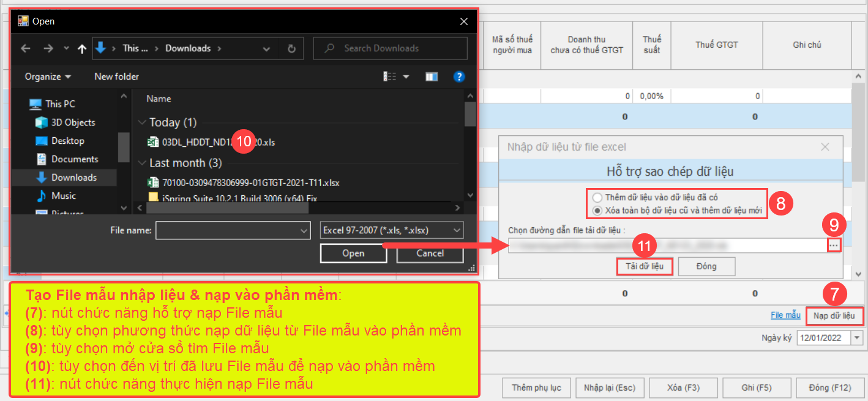The image size is (868, 401).
Task: Open recent locations dropdown arrow
Action: pos(66,48)
